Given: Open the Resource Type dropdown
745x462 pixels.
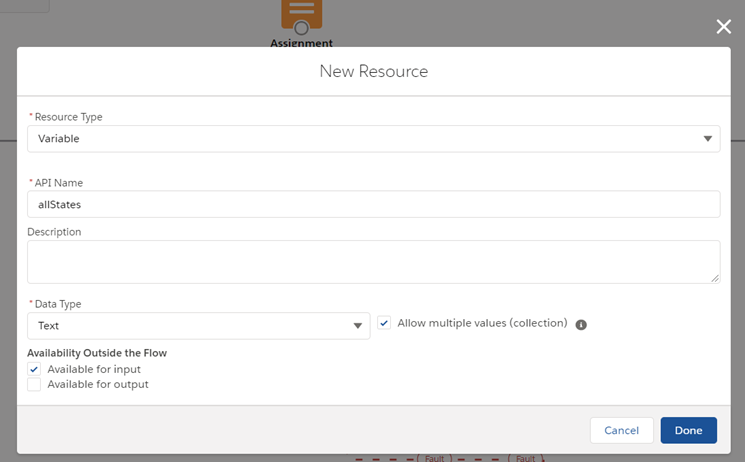Looking at the screenshot, I should coord(373,139).
